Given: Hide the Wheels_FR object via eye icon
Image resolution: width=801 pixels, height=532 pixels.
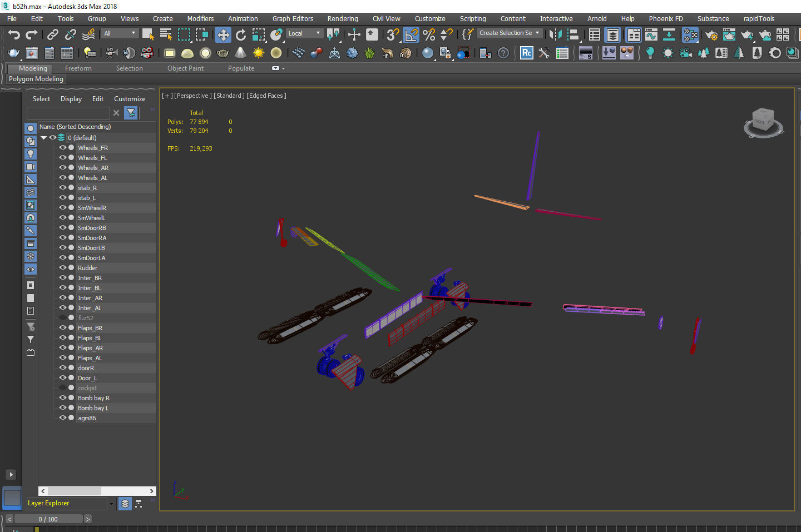Looking at the screenshot, I should coord(63,148).
